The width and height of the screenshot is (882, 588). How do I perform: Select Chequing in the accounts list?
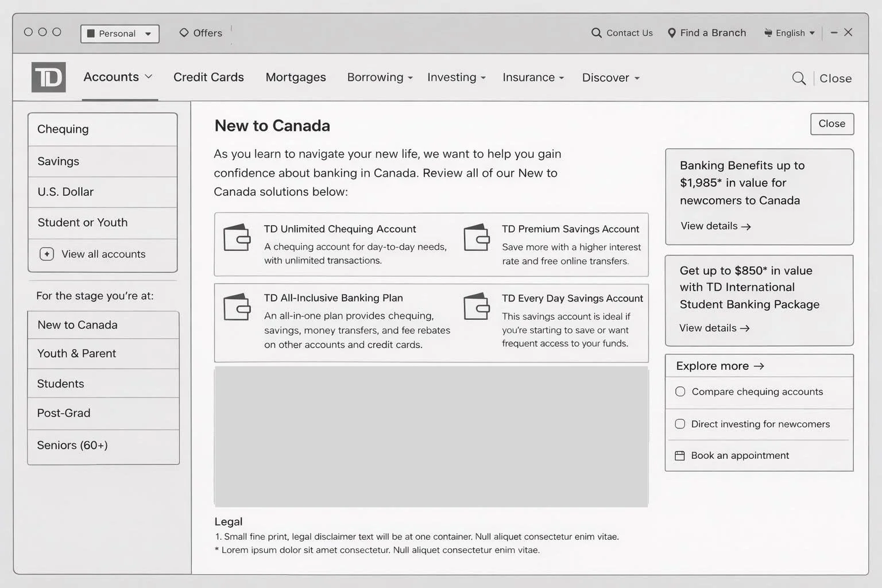click(103, 130)
